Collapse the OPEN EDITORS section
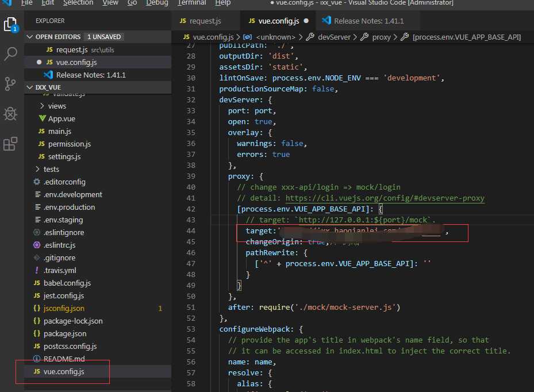Viewport: 534px width, 392px height. tap(30, 37)
